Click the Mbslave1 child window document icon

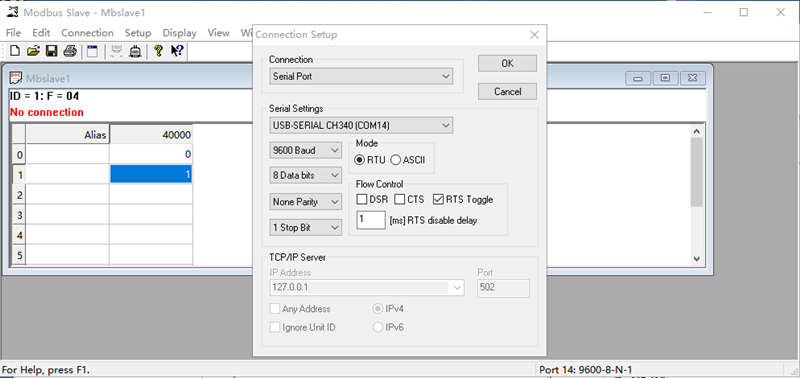pyautogui.click(x=16, y=78)
